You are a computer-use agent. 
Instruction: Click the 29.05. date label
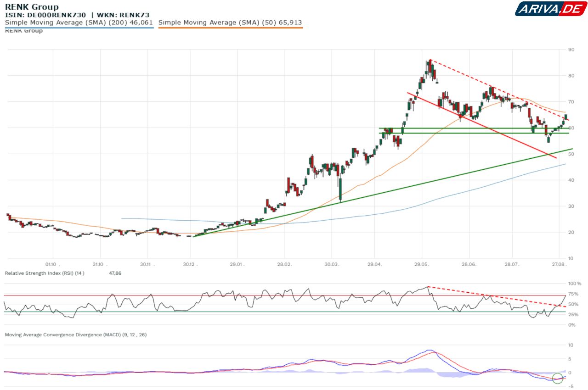click(422, 264)
